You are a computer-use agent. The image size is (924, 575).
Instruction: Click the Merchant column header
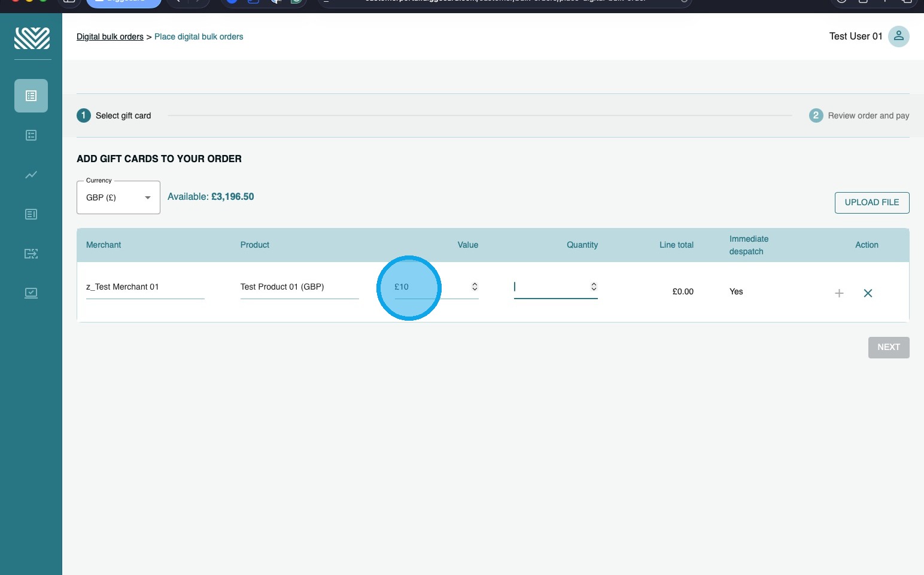[x=104, y=245]
